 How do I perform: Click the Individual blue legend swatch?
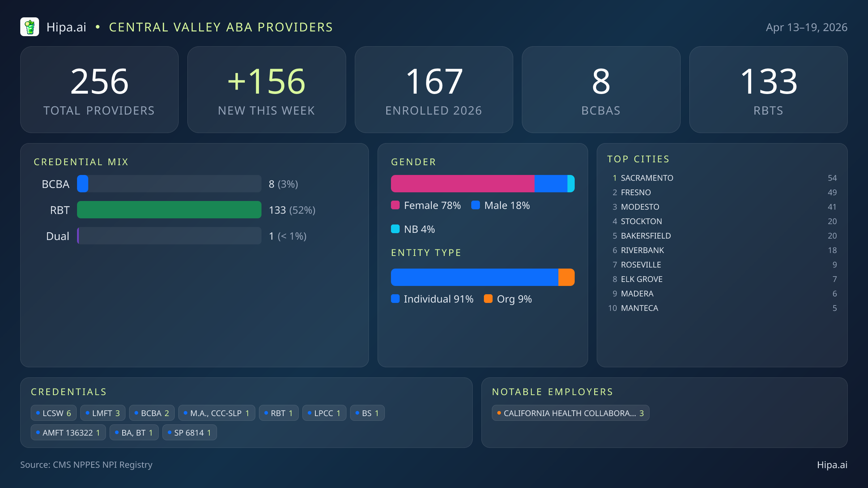click(395, 299)
